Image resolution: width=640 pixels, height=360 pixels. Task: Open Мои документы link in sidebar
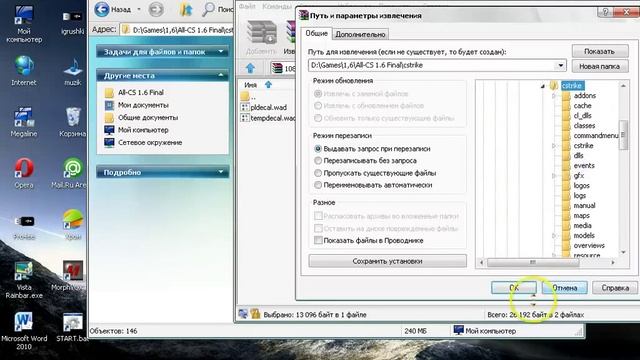pyautogui.click(x=143, y=105)
